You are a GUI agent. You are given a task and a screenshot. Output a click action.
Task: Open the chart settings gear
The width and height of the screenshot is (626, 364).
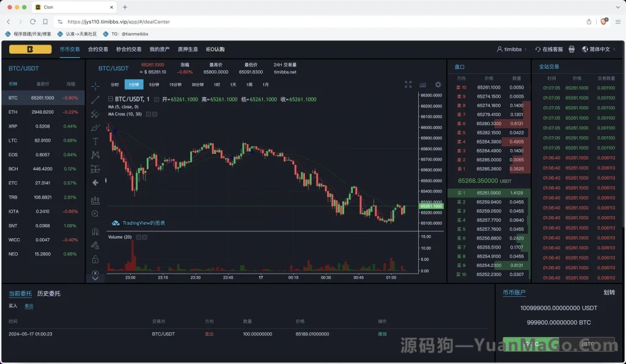tap(438, 85)
